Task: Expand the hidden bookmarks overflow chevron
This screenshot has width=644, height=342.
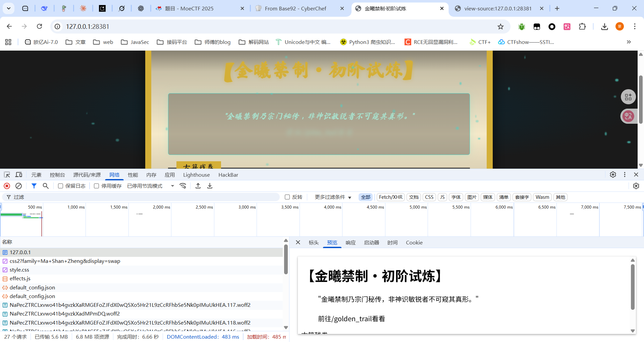Action: point(629,42)
